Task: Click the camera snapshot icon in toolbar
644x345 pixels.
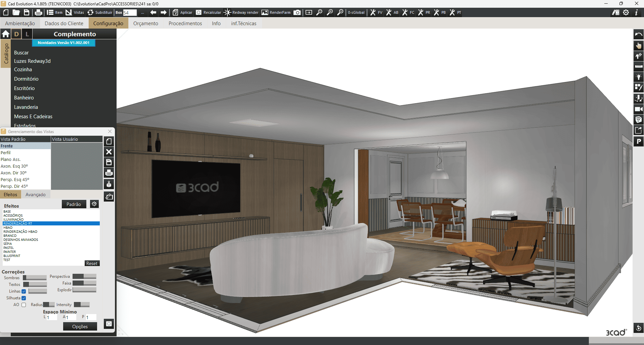Action: (297, 12)
